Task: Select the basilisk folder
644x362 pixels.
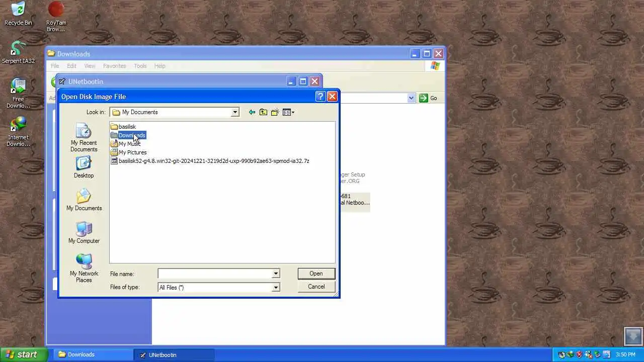Action: click(x=123, y=127)
